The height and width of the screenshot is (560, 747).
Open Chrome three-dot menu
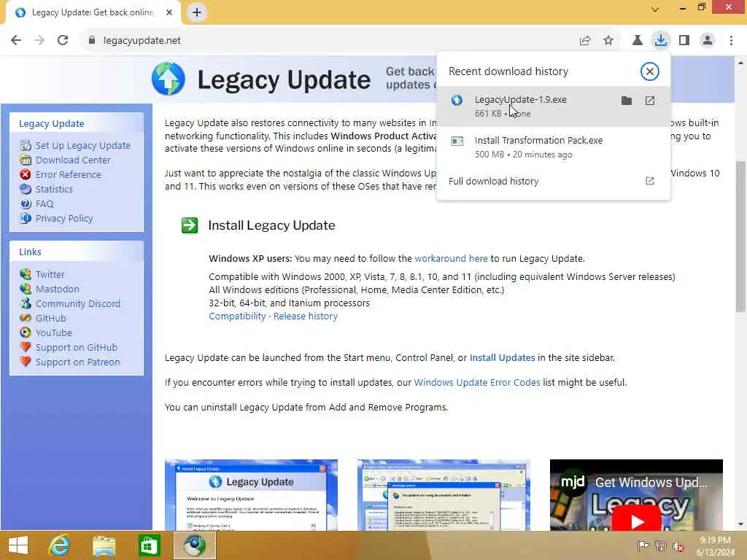pyautogui.click(x=731, y=41)
